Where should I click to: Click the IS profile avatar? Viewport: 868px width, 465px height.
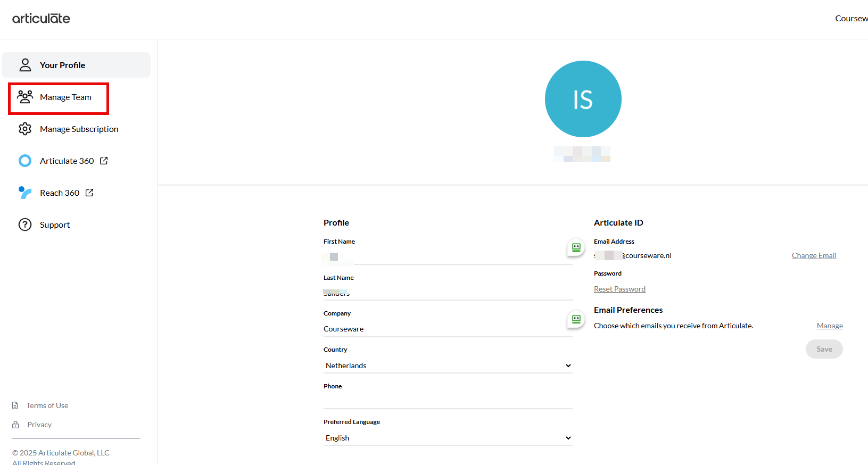pyautogui.click(x=583, y=99)
